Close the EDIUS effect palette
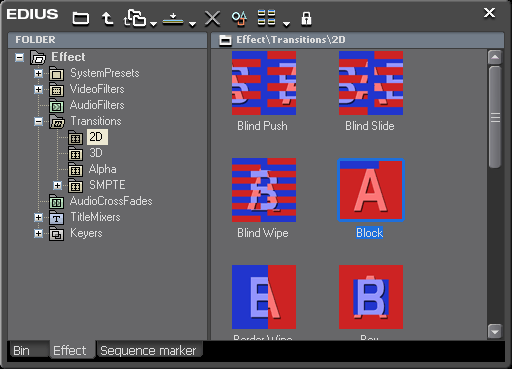The height and width of the screenshot is (369, 512). click(489, 13)
